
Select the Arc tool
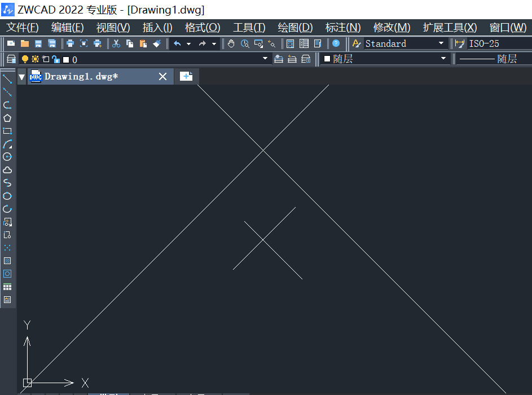[7, 144]
